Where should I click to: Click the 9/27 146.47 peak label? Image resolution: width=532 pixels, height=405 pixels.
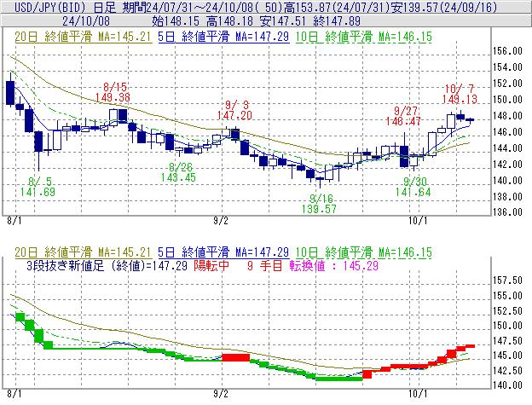tap(403, 116)
